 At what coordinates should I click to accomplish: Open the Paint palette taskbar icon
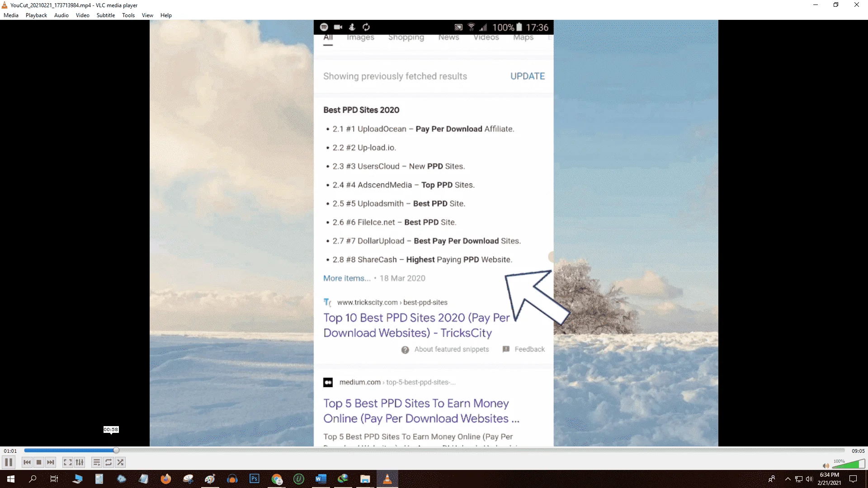[210, 479]
